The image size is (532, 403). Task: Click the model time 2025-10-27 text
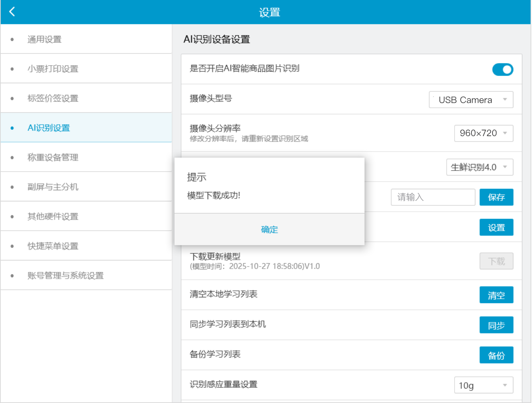255,266
